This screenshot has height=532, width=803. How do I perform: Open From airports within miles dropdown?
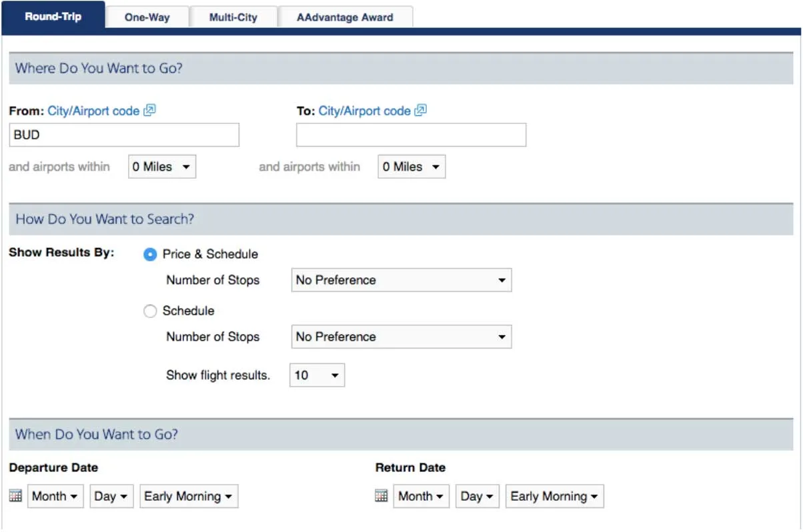pyautogui.click(x=162, y=167)
